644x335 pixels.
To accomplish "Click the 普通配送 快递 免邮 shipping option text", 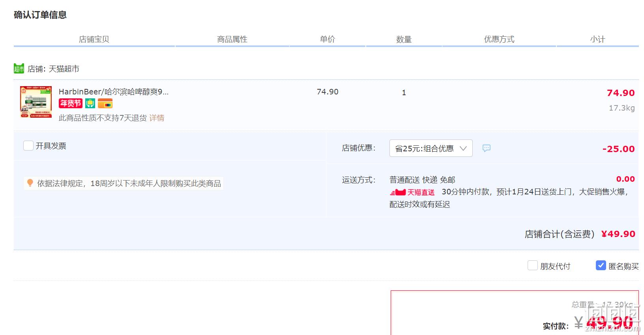I will (x=422, y=180).
